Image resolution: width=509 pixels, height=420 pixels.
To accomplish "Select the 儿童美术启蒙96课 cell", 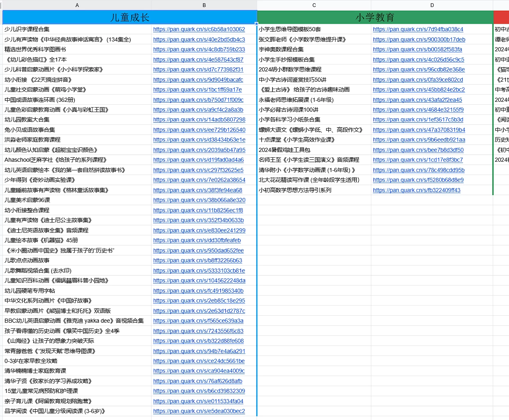I will [x=28, y=200].
